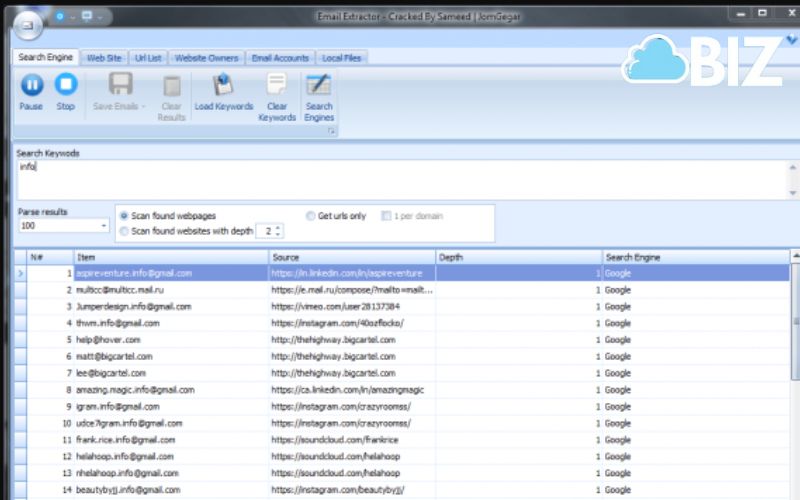Select the Local Files tab
Image resolution: width=800 pixels, height=500 pixels.
341,58
